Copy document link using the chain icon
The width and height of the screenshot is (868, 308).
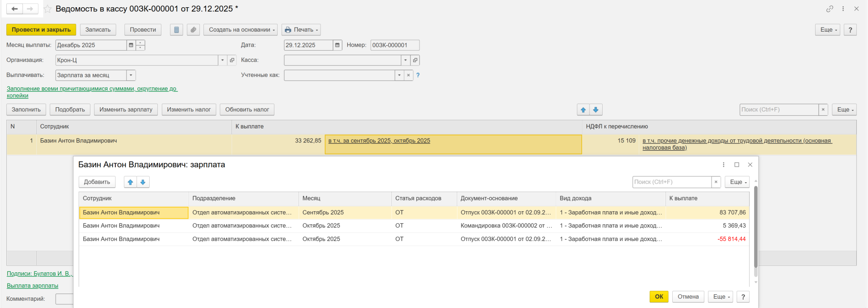point(830,9)
